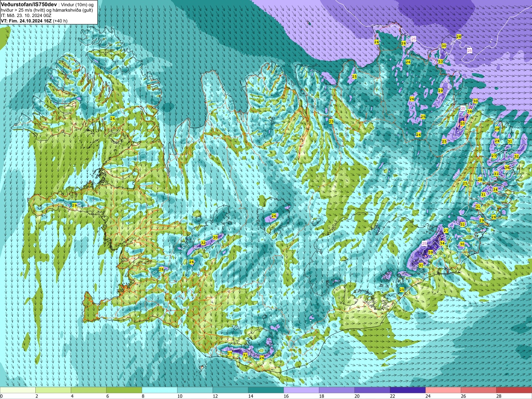Pick the green 4–6 m/s legend color
The height and width of the screenshot is (399, 532).
point(89,390)
